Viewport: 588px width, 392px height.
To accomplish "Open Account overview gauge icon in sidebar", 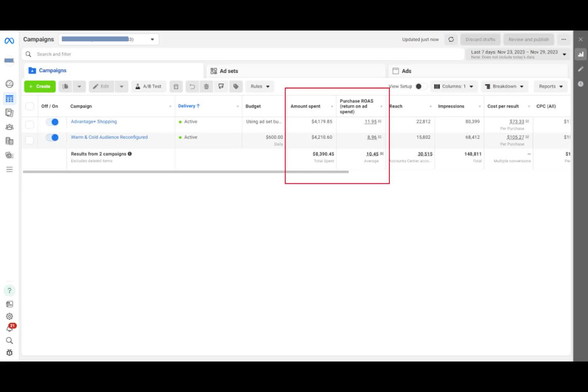I will (9, 84).
